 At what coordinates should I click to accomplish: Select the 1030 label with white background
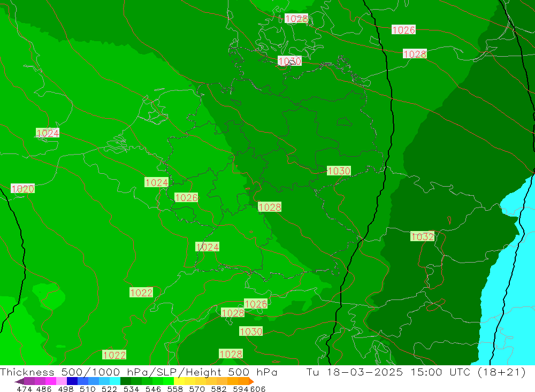click(x=289, y=61)
